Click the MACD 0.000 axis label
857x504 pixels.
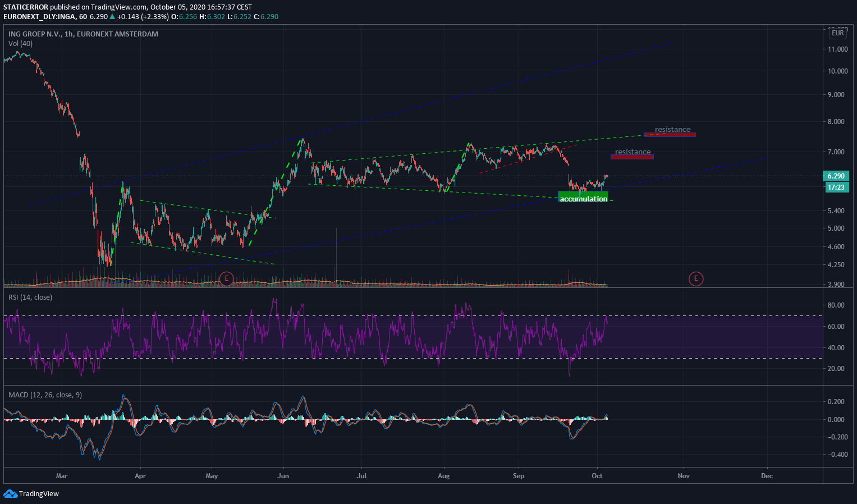tap(836, 420)
